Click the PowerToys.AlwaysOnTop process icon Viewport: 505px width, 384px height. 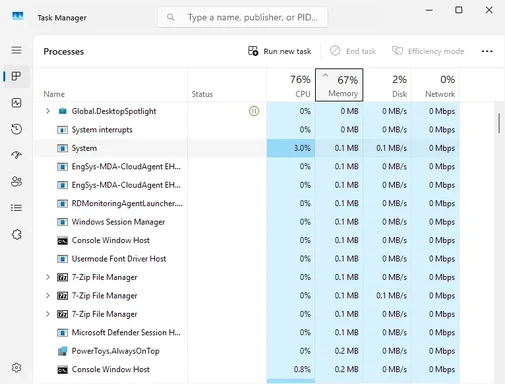(x=62, y=351)
